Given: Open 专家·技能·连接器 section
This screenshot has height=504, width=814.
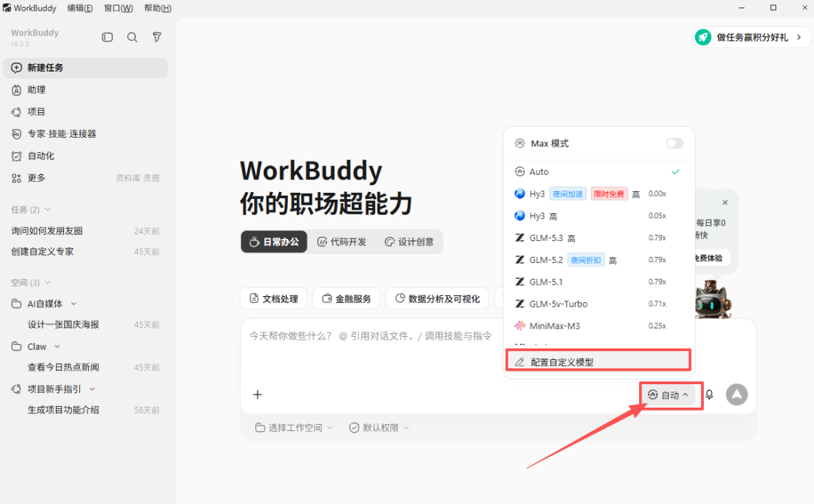Looking at the screenshot, I should [85, 134].
